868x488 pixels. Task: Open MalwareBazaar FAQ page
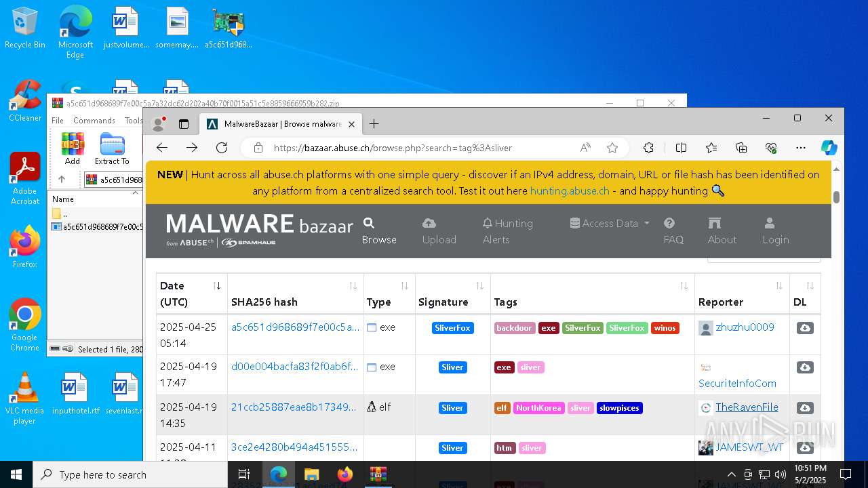(x=673, y=231)
